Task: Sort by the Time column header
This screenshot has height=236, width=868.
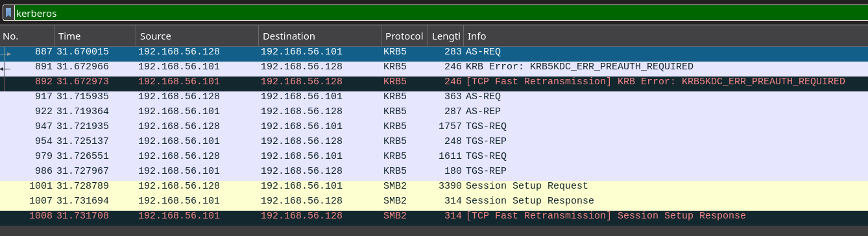Action: [95, 36]
